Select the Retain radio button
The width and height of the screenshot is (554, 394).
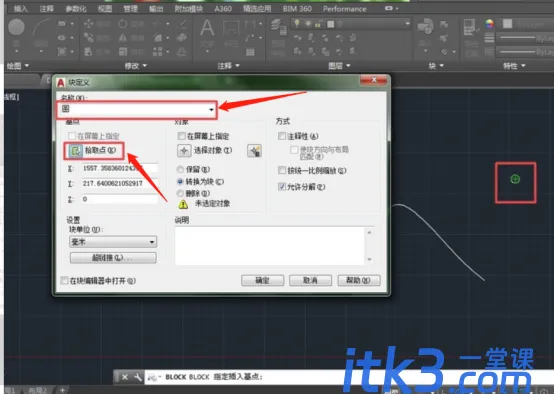pos(180,170)
